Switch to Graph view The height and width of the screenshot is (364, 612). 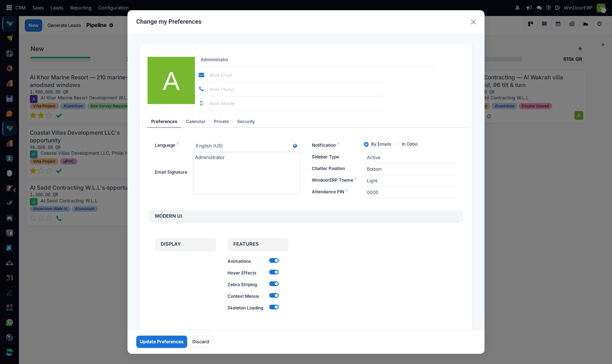(x=585, y=24)
